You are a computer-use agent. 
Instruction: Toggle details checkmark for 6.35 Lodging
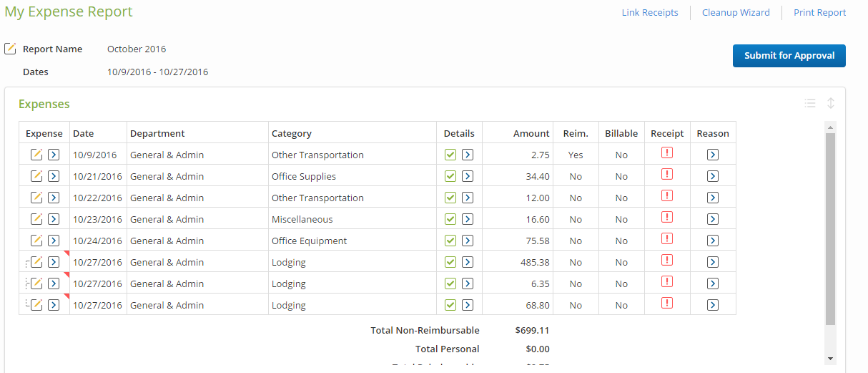(x=450, y=284)
